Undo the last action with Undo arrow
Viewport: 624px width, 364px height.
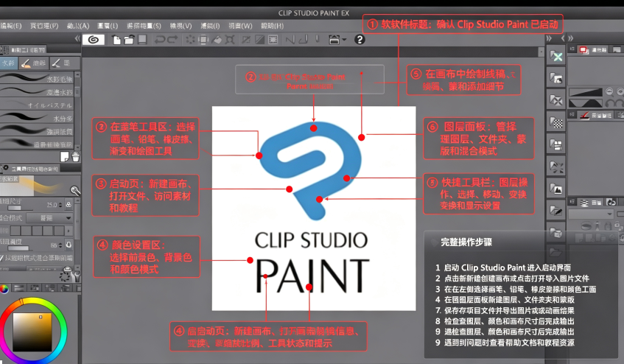pyautogui.click(x=160, y=39)
